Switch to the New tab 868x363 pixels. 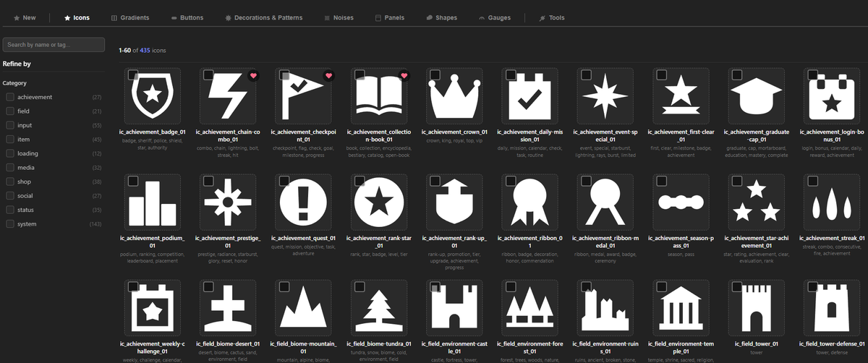click(25, 17)
